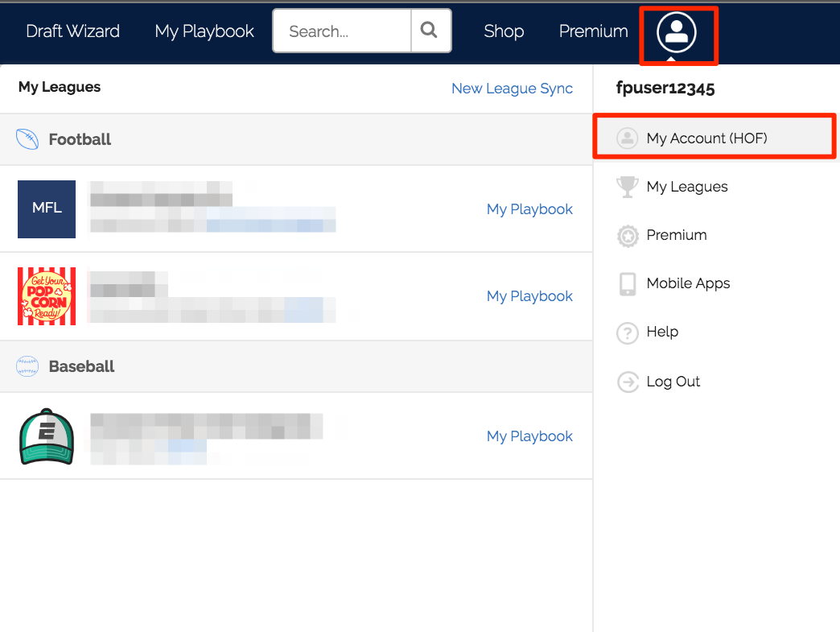
Task: Click into the Search input field
Action: click(342, 31)
